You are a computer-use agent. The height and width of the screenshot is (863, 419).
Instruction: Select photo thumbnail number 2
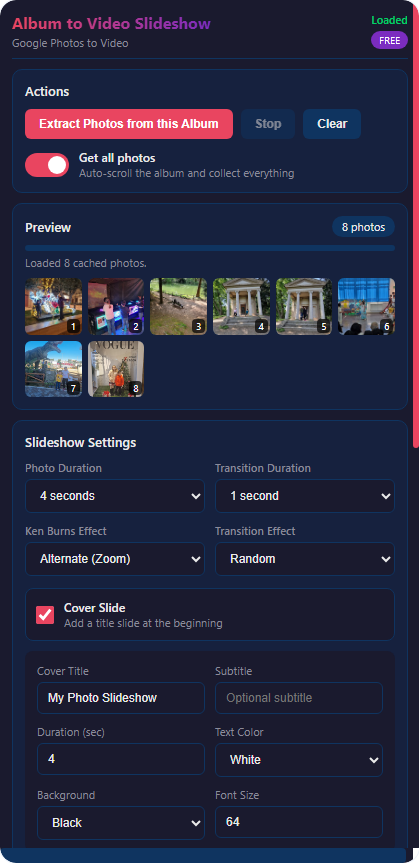pos(116,307)
